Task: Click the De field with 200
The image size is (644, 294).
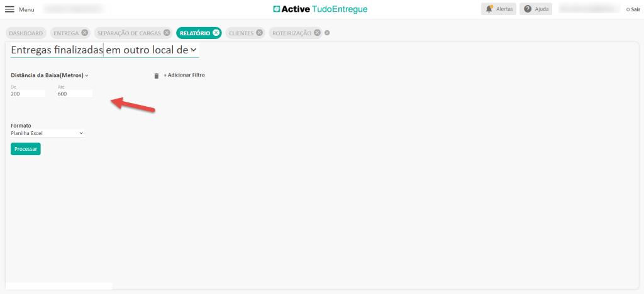Action: pos(28,94)
